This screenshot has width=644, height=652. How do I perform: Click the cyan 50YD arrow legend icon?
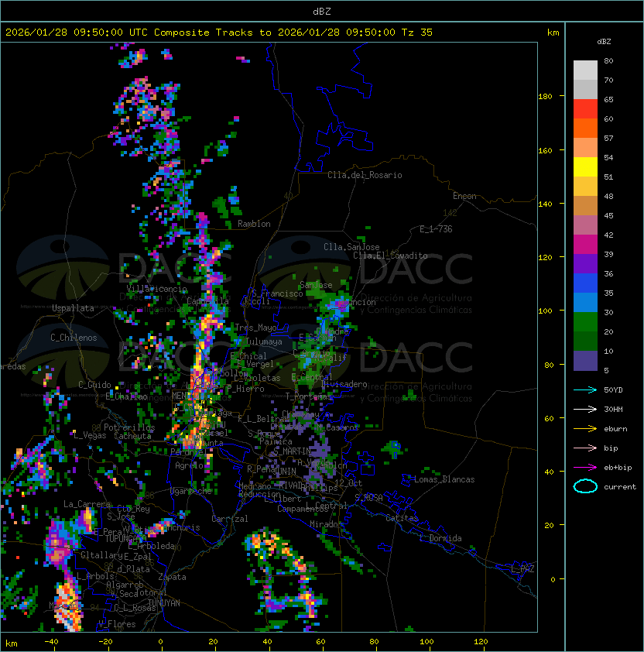tap(585, 389)
